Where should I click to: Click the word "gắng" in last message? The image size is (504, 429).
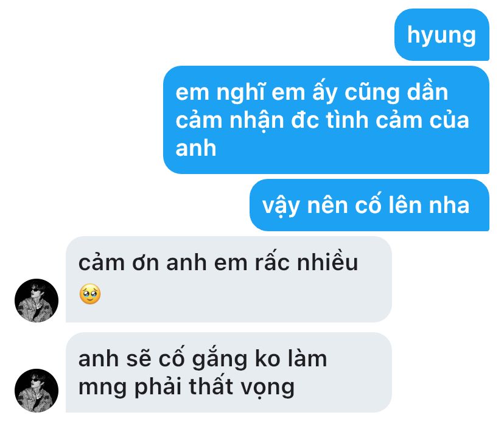tap(220, 360)
